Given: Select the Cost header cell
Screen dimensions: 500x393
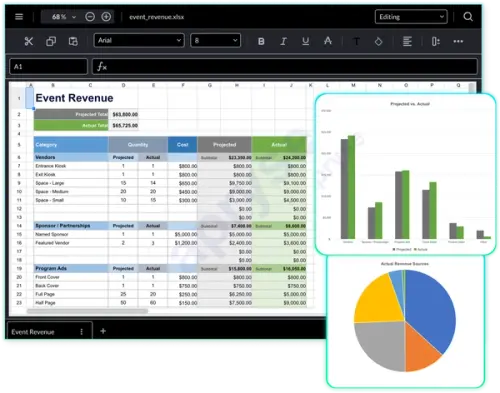Looking at the screenshot, I should [x=183, y=145].
